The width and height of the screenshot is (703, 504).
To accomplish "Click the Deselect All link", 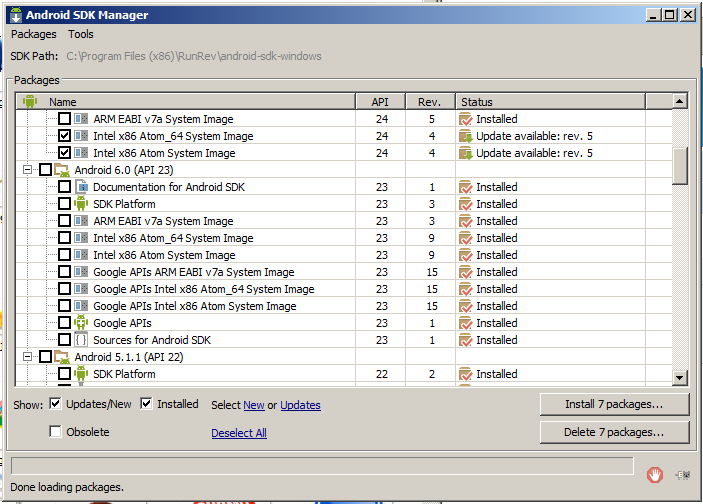I will coord(239,433).
